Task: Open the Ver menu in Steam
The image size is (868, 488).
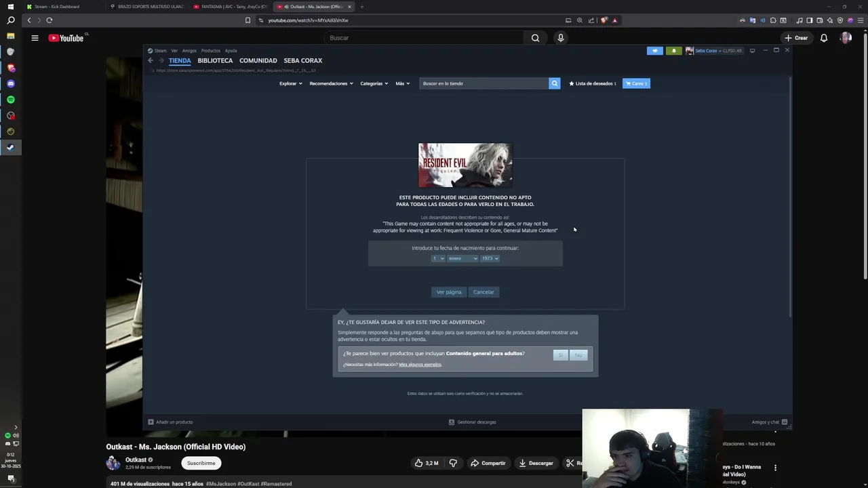Action: pos(174,51)
